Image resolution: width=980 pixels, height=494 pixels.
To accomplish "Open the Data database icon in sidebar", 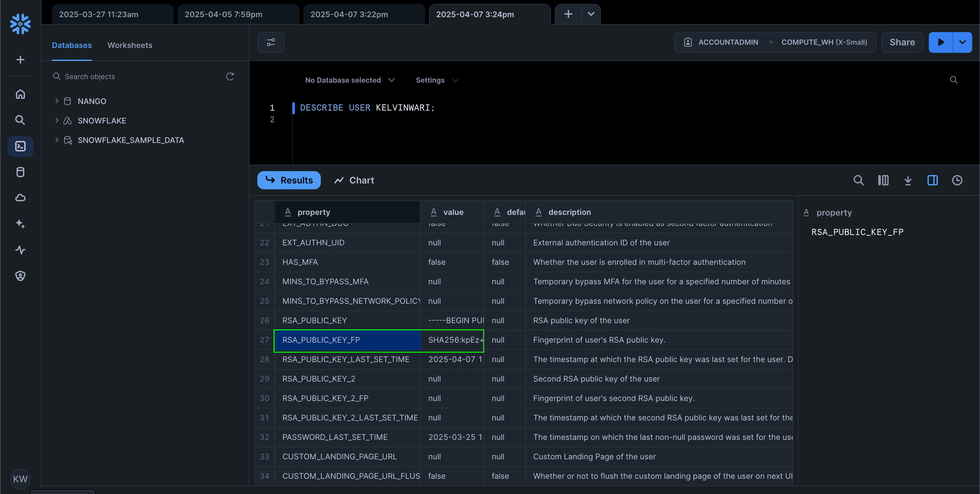I will point(20,172).
